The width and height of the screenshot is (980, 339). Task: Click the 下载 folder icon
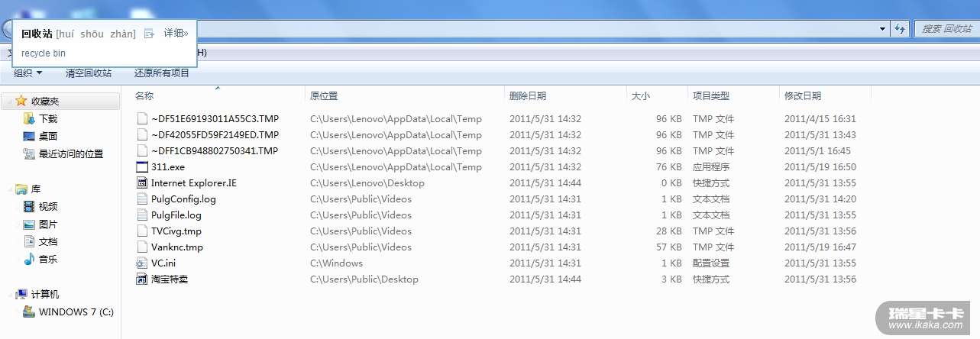[29, 118]
